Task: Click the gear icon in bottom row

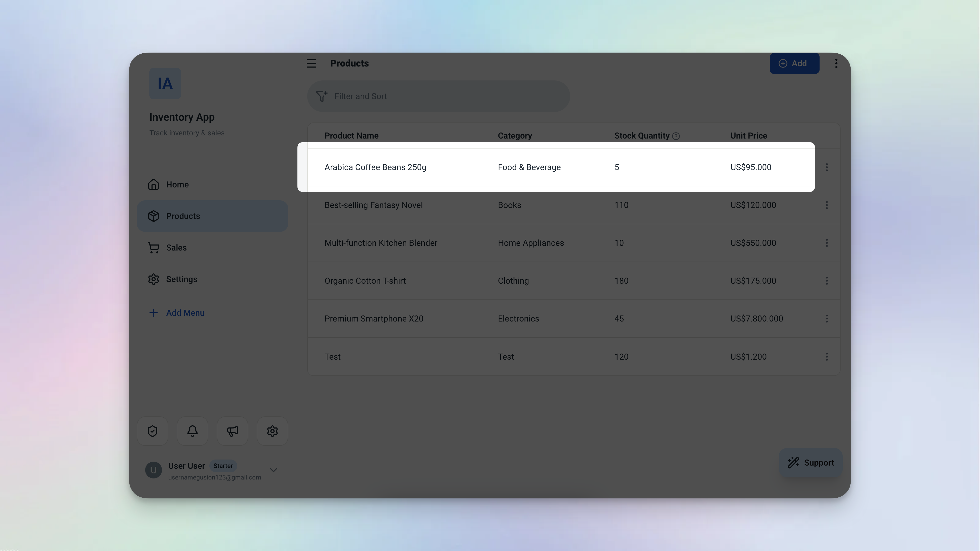Action: [x=272, y=431]
